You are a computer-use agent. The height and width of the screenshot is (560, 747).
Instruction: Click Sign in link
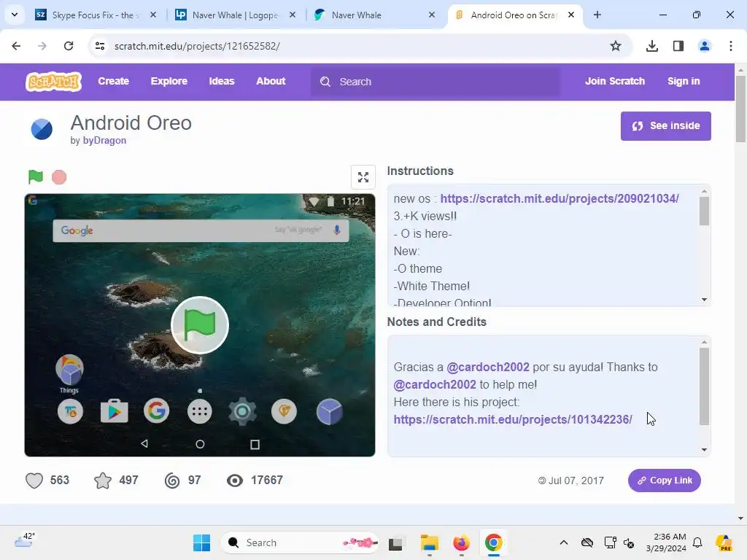(x=684, y=82)
